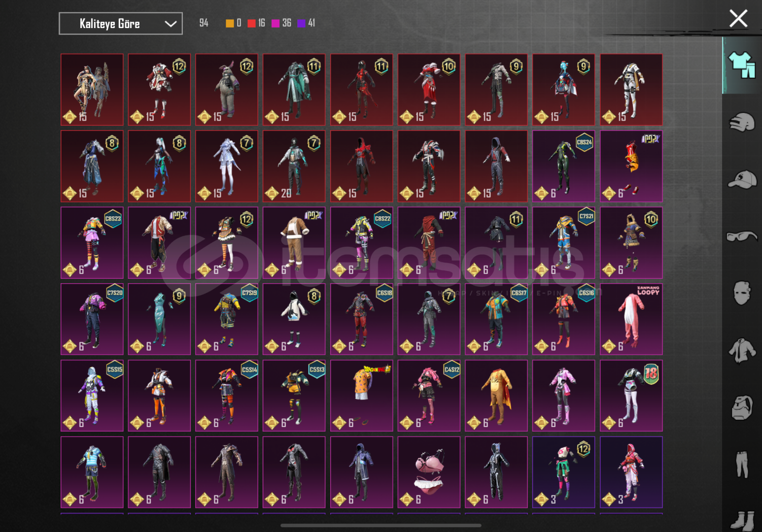Select the C4S12 pink-haired outfit
Image resolution: width=762 pixels, height=532 pixels.
[x=429, y=396]
